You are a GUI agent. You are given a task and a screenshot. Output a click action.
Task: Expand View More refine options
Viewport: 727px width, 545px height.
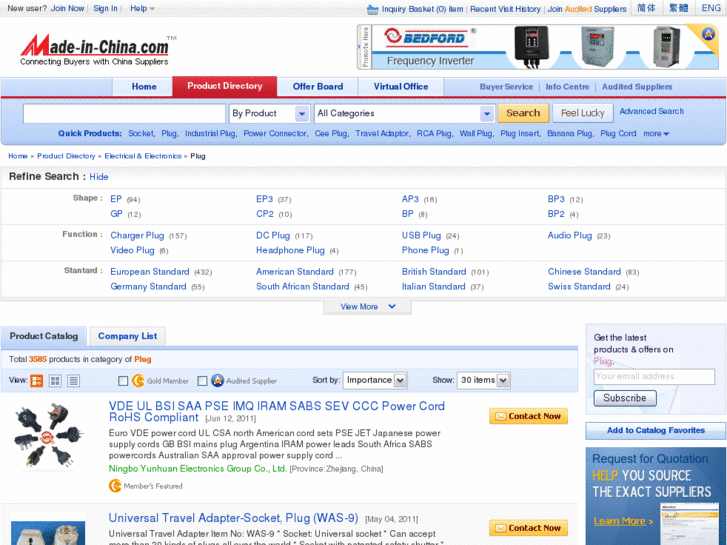368,307
